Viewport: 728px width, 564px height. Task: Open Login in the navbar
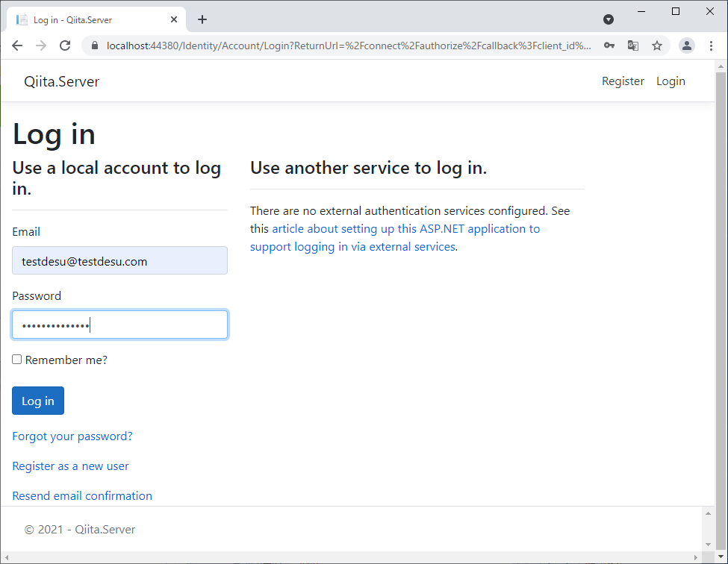(671, 81)
